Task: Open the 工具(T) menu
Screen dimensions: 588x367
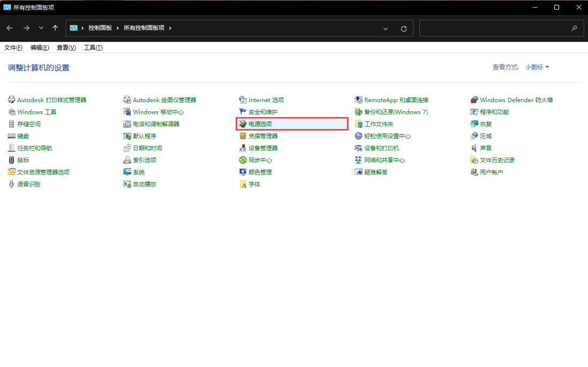Action: 93,48
